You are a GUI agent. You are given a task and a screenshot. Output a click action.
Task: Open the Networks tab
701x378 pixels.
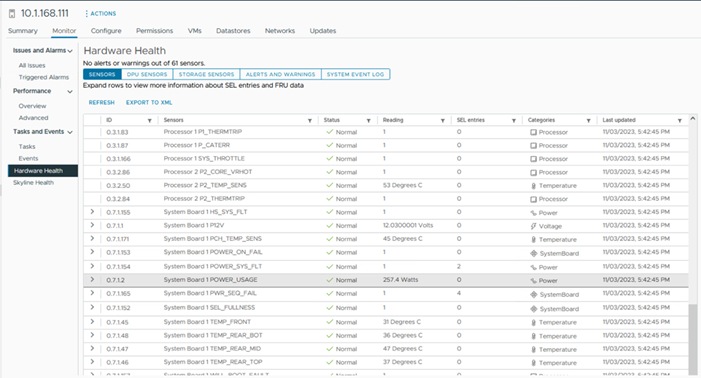[x=280, y=31]
